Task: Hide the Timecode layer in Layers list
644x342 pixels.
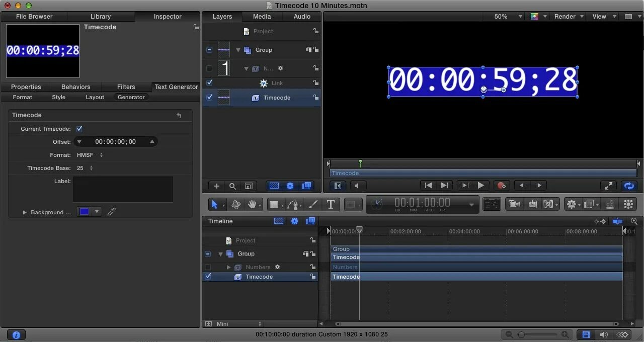Action: click(209, 97)
